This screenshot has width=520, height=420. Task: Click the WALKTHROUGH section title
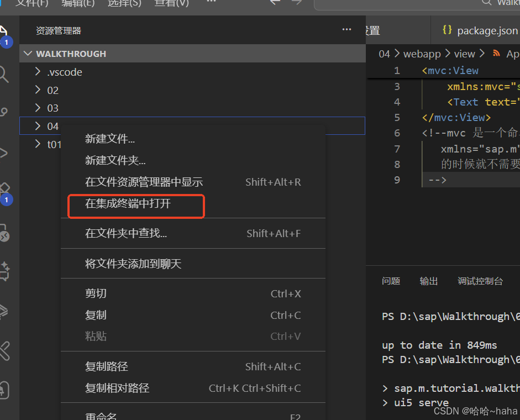click(x=71, y=54)
